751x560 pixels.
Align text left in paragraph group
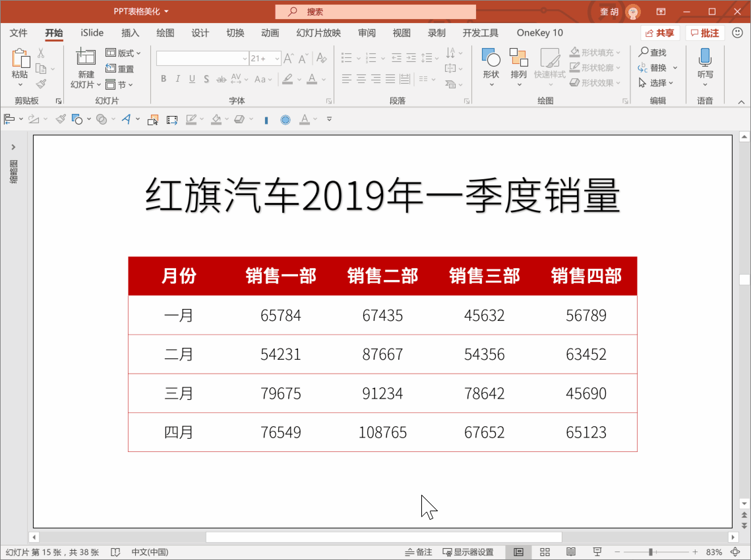point(347,79)
